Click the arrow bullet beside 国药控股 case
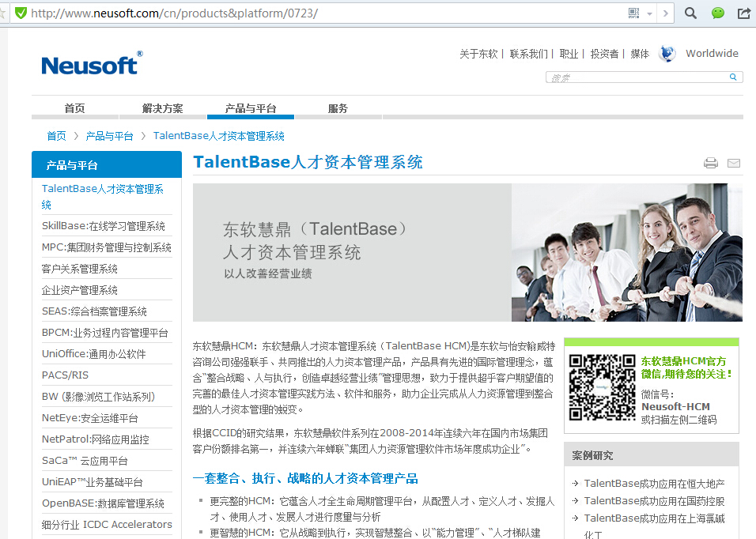Image resolution: width=756 pixels, height=539 pixels. (x=575, y=501)
